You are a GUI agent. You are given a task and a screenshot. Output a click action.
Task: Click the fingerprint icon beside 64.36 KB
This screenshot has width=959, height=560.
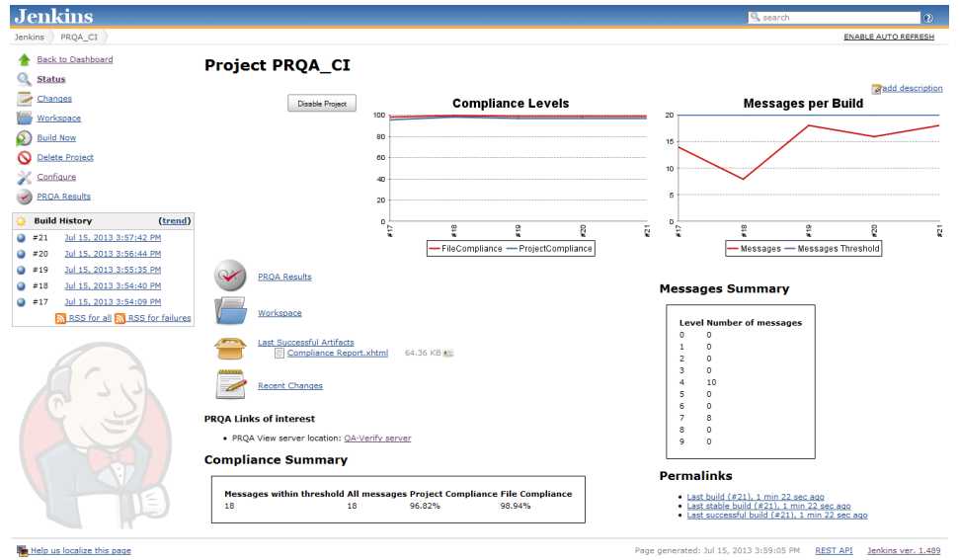[448, 354]
